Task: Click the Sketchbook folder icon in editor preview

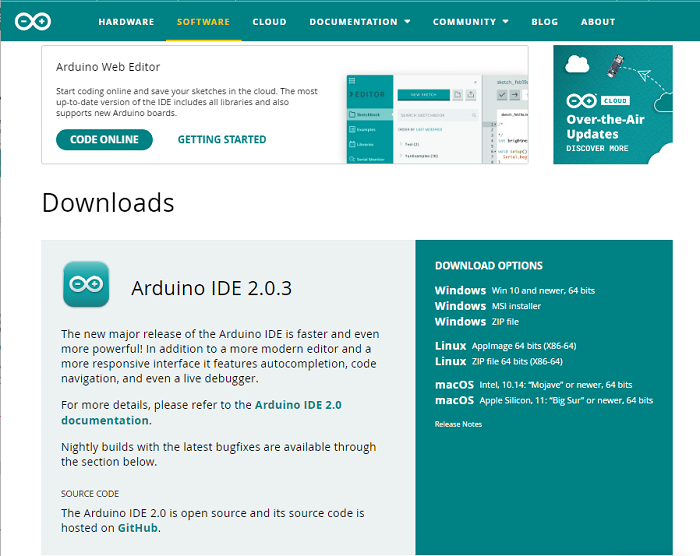Action: pyautogui.click(x=352, y=115)
